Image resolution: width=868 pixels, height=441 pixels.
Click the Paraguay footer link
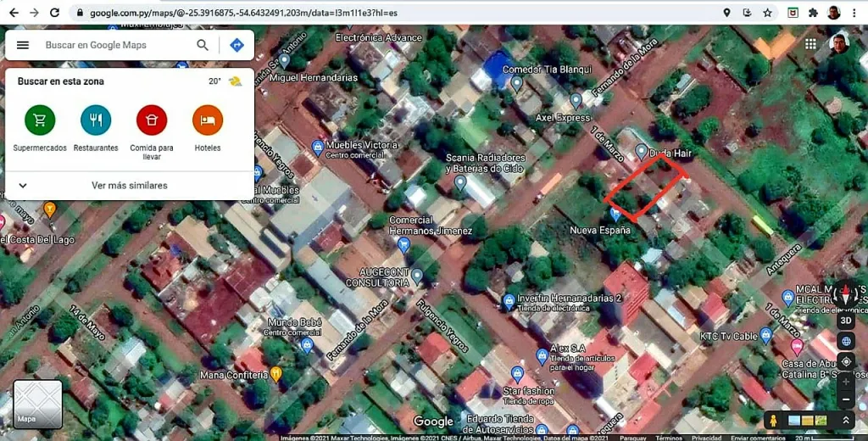coord(633,438)
